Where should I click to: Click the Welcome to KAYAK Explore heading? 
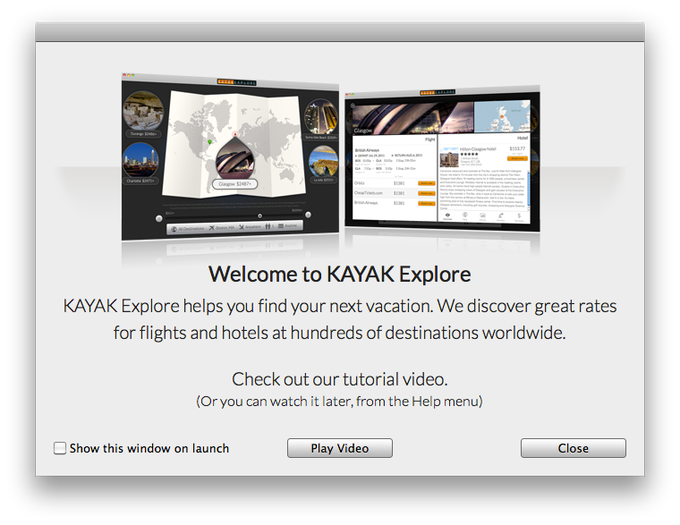click(x=340, y=274)
